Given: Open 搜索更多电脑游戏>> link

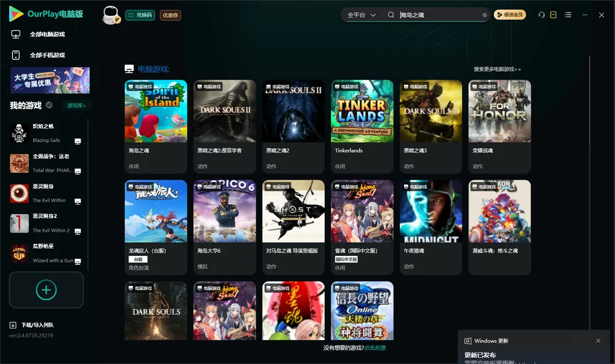Looking at the screenshot, I should [x=497, y=69].
